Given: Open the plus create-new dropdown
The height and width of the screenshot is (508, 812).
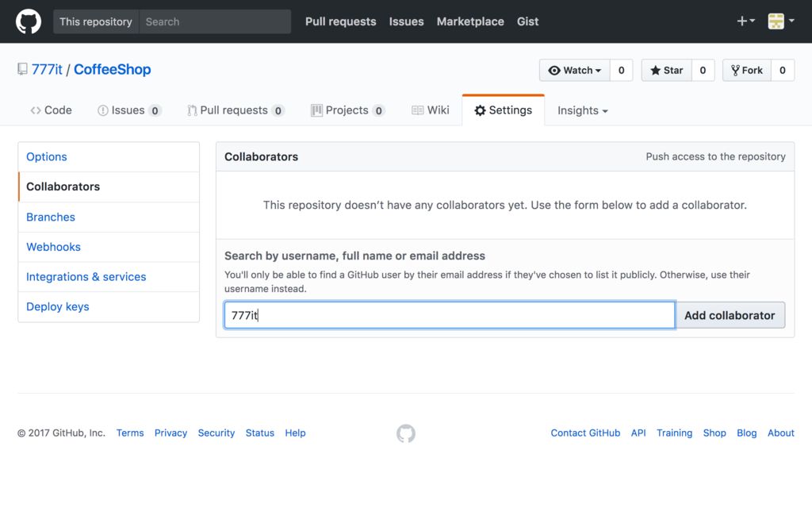Looking at the screenshot, I should [x=745, y=21].
